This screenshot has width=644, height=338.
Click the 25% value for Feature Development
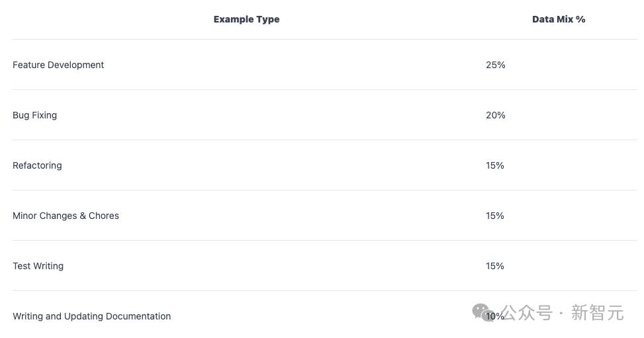[495, 65]
